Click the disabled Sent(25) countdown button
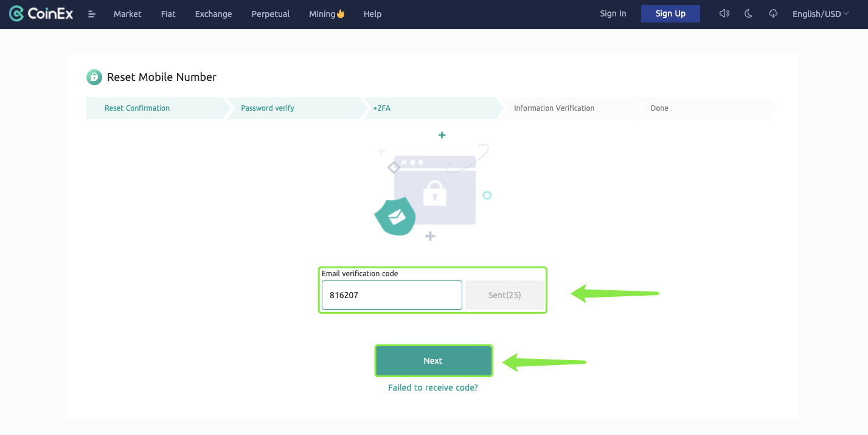Image resolution: width=868 pixels, height=435 pixels. (x=505, y=295)
